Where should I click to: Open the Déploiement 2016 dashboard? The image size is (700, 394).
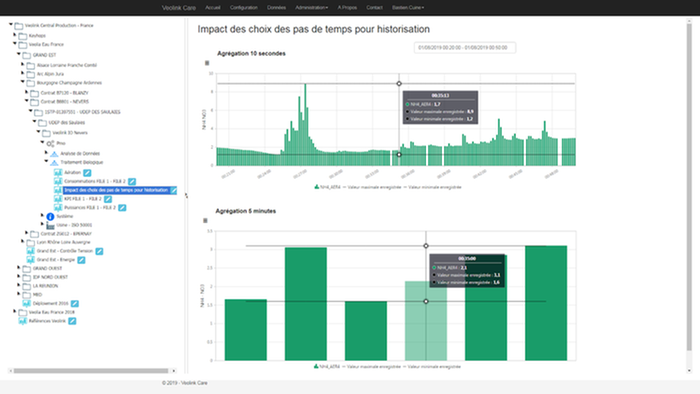pos(50,303)
